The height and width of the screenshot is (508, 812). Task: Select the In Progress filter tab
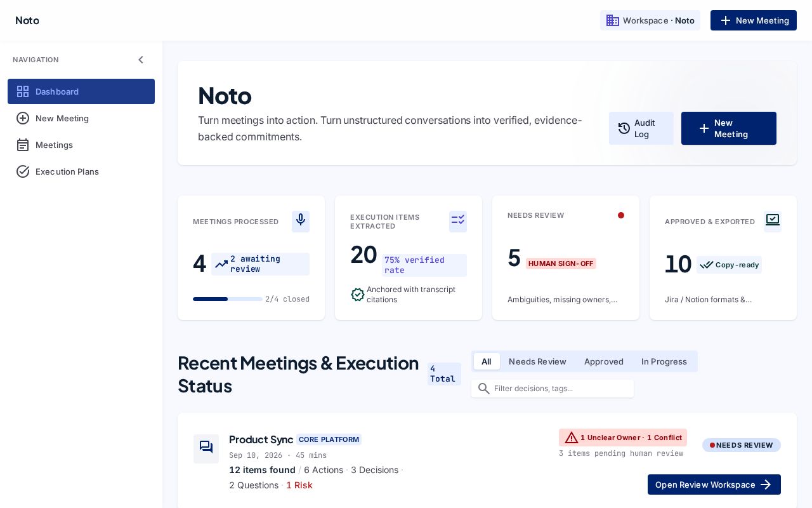point(664,361)
